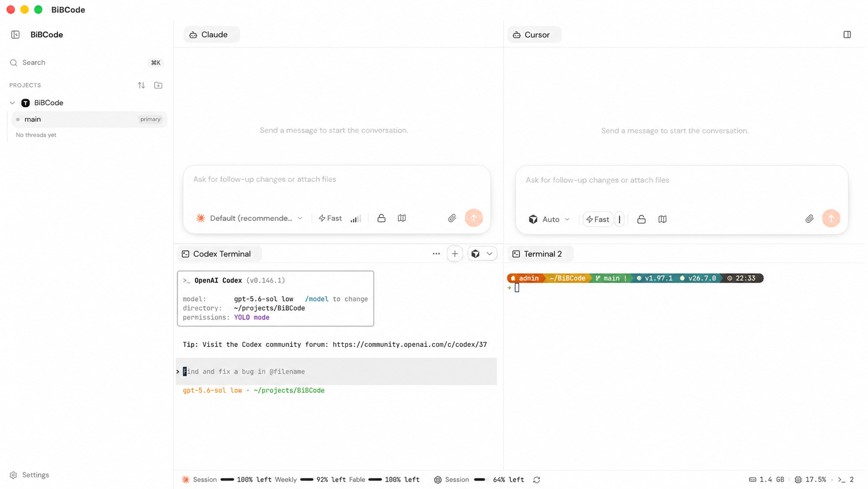
Task: Click the terminal count indicator showing 2
Action: click(x=846, y=480)
